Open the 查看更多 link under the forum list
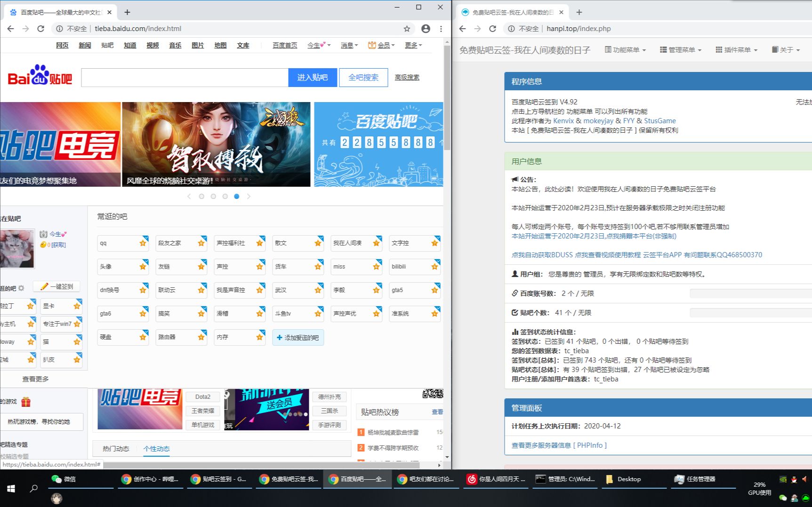Screen dimensions: 812x507 (35, 379)
